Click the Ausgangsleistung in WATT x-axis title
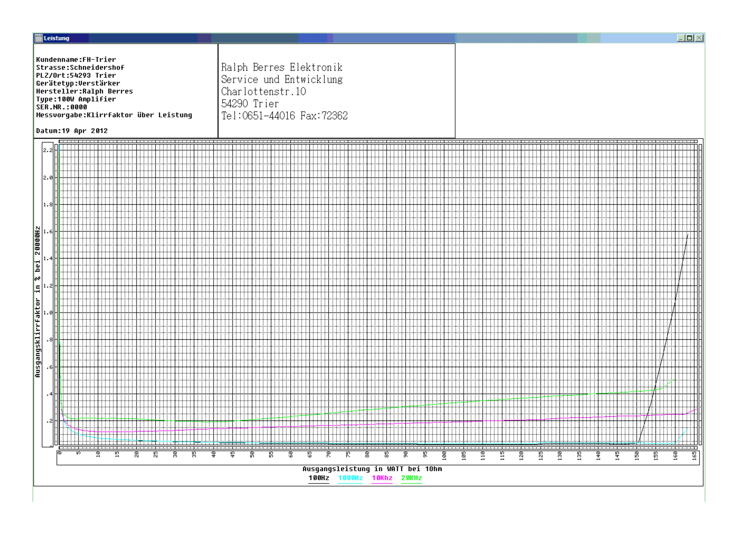 coord(372,469)
